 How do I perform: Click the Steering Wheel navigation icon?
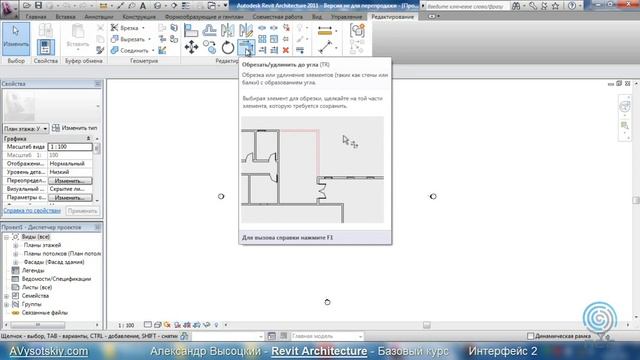click(x=625, y=107)
